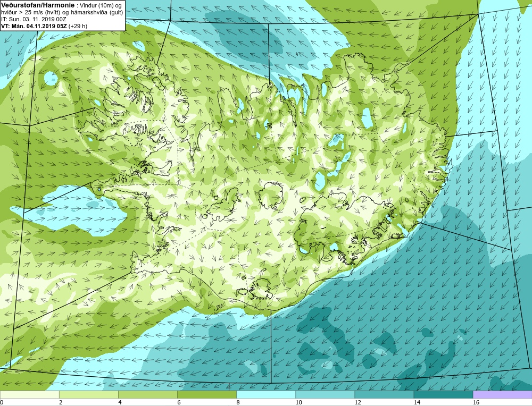532x406 pixels.
Task: Click the purple legend swatch above 16 m/s
Action: tap(502, 394)
